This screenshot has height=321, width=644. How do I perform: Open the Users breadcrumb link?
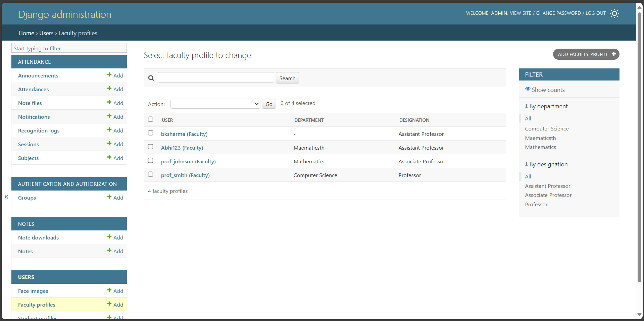[46, 33]
